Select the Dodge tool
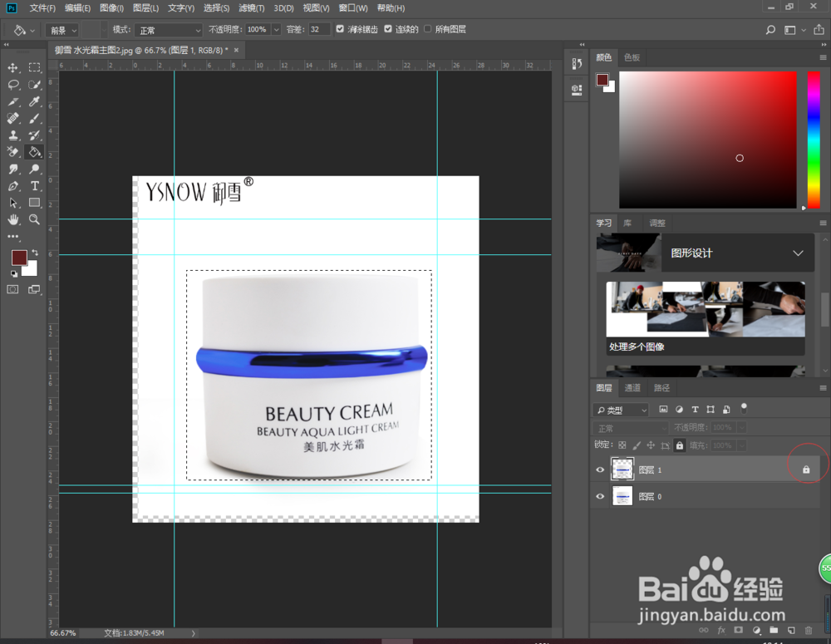Screen dimensions: 831x644 [34, 169]
